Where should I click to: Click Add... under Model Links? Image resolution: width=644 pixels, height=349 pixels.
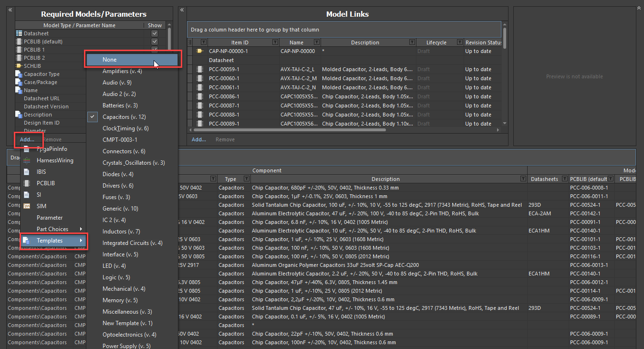[x=199, y=139]
